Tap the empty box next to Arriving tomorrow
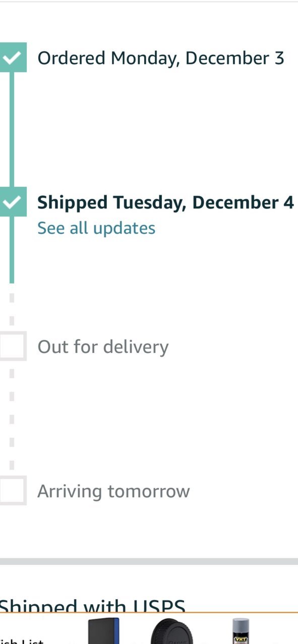The width and height of the screenshot is (298, 644). pyautogui.click(x=12, y=491)
